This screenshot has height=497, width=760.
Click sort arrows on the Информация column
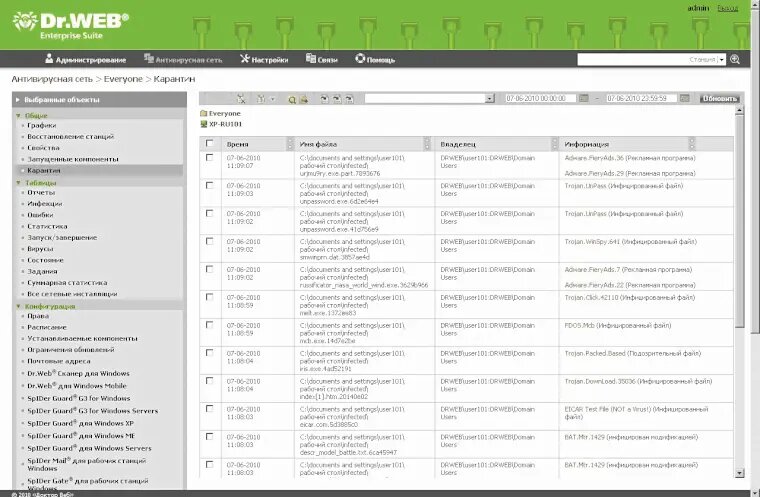coord(692,144)
